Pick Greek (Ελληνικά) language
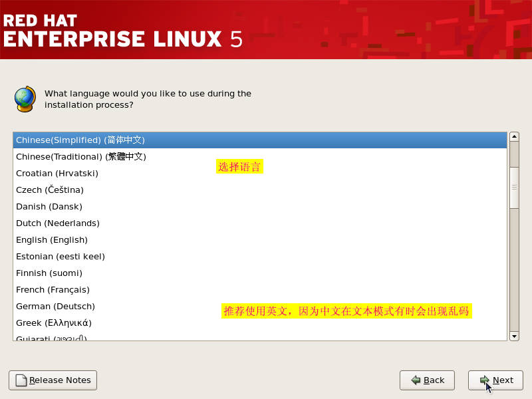The image size is (532, 399). (x=260, y=323)
